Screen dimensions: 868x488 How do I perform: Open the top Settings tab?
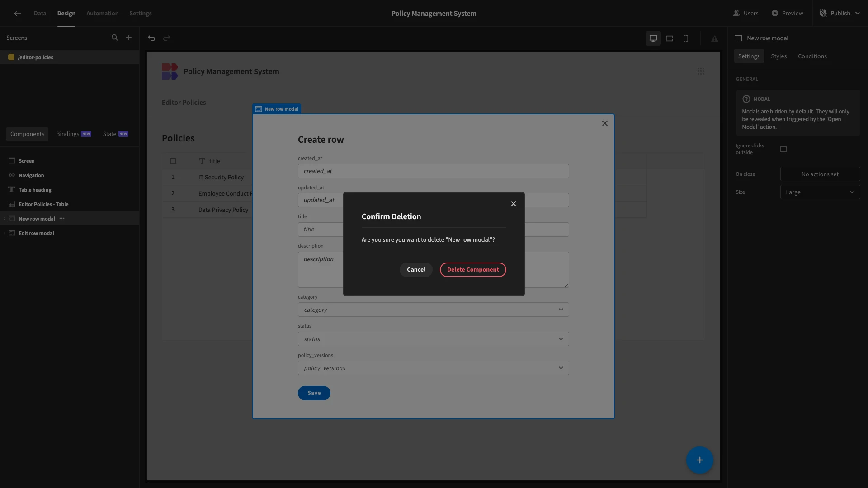[x=141, y=14]
